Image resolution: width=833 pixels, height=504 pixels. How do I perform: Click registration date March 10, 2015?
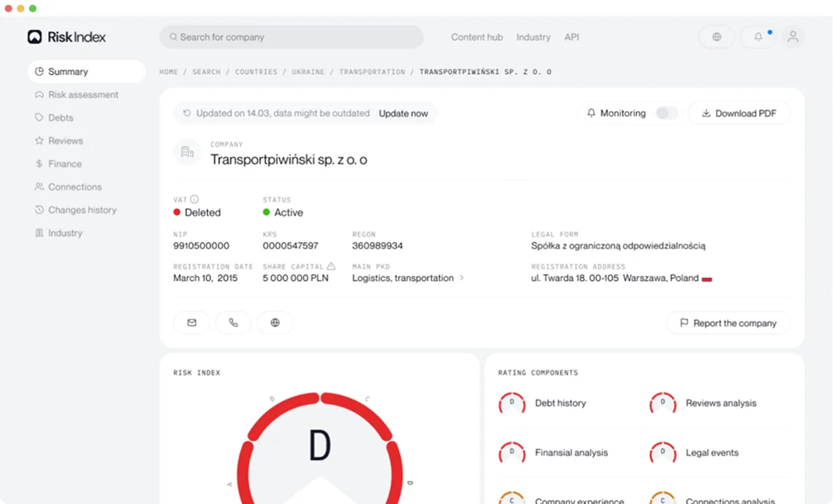[x=205, y=278]
